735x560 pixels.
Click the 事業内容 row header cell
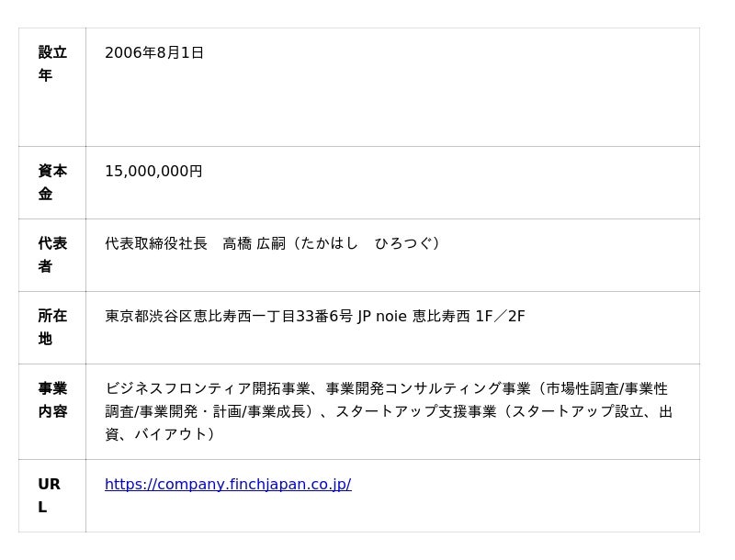52,400
